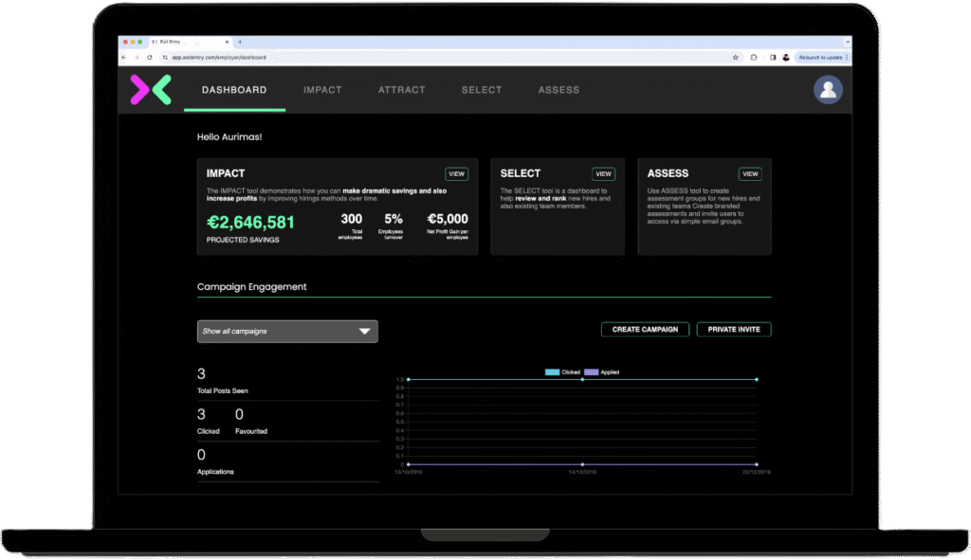Open the user profile avatar menu
The width and height of the screenshot is (971, 560).
pyautogui.click(x=828, y=90)
